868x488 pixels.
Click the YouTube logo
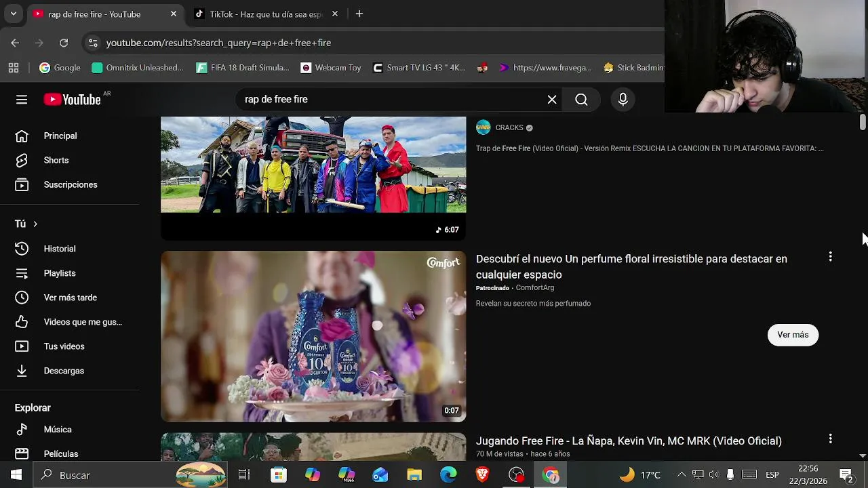73,100
